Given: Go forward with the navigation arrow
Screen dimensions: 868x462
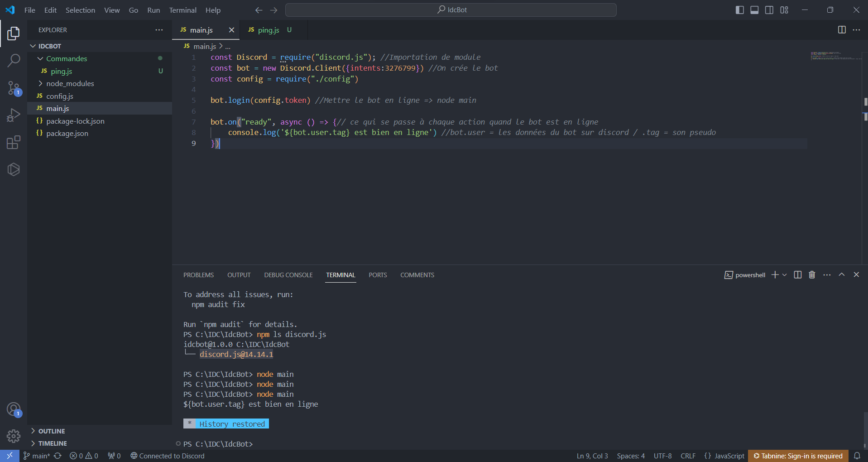Looking at the screenshot, I should pyautogui.click(x=274, y=10).
